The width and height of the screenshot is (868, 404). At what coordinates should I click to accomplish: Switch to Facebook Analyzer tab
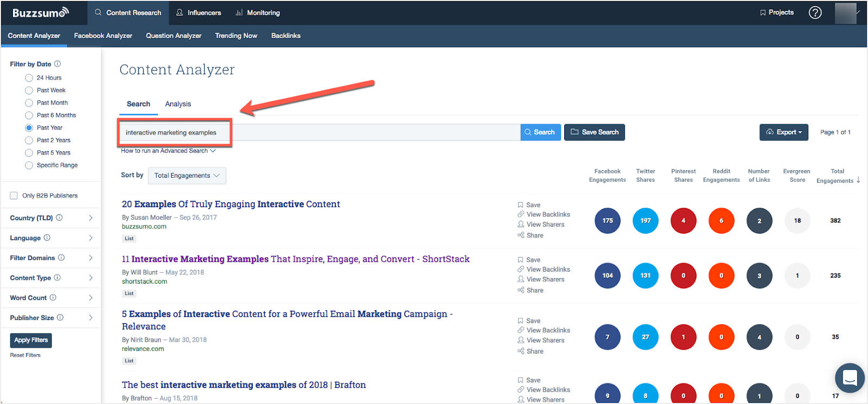[x=103, y=36]
